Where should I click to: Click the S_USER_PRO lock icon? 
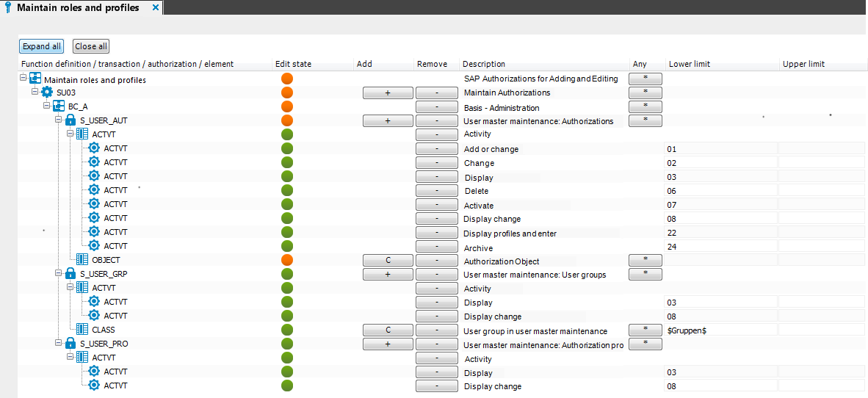[70, 343]
